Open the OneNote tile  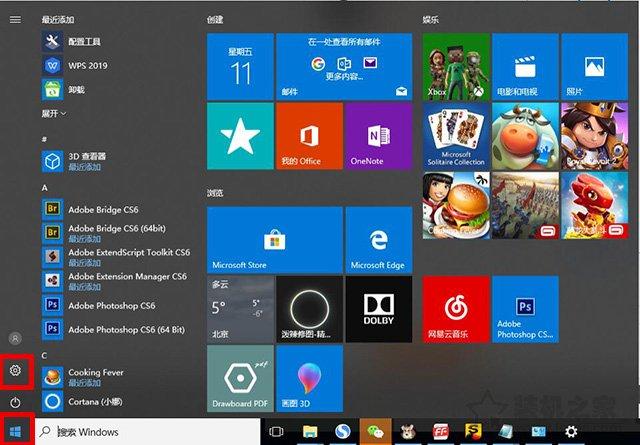click(379, 136)
